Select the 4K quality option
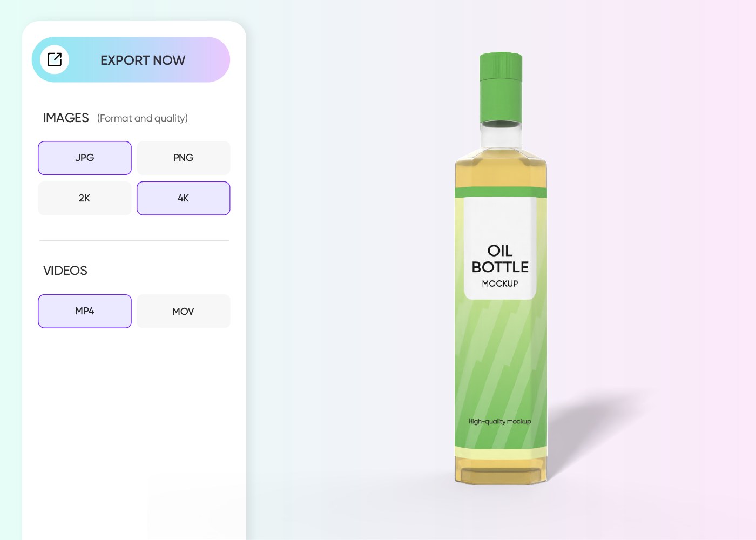756x540 pixels. coord(184,198)
